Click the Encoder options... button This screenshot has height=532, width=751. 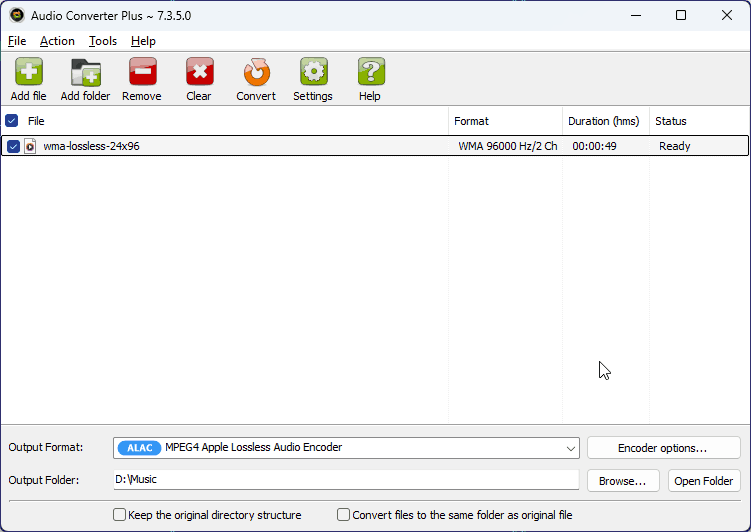(663, 448)
